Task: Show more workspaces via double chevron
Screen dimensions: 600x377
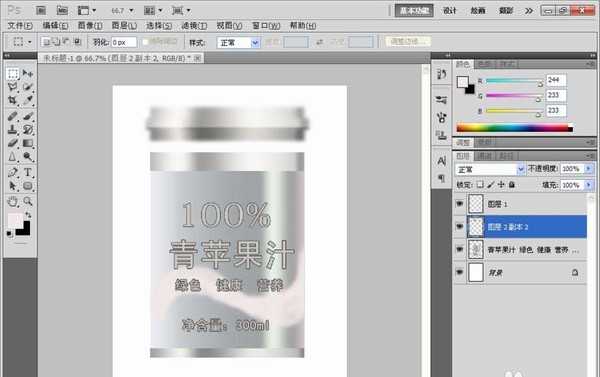Action: pyautogui.click(x=529, y=11)
